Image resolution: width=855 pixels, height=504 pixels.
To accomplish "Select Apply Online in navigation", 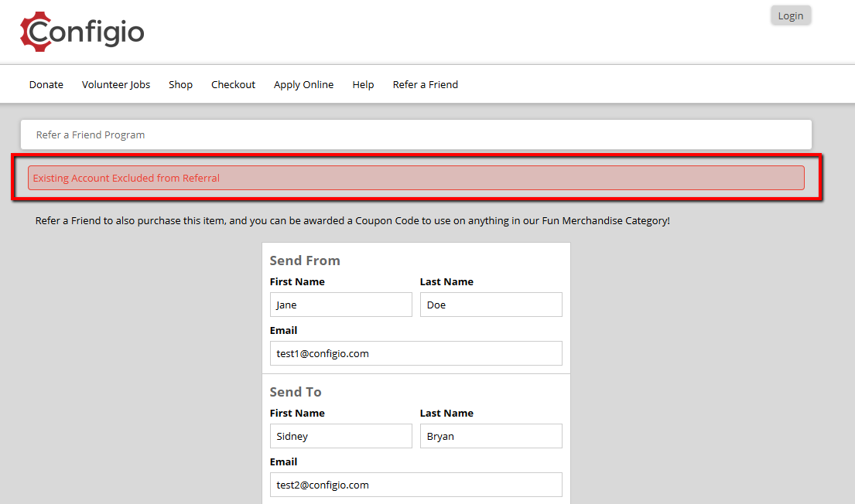I will coord(304,84).
